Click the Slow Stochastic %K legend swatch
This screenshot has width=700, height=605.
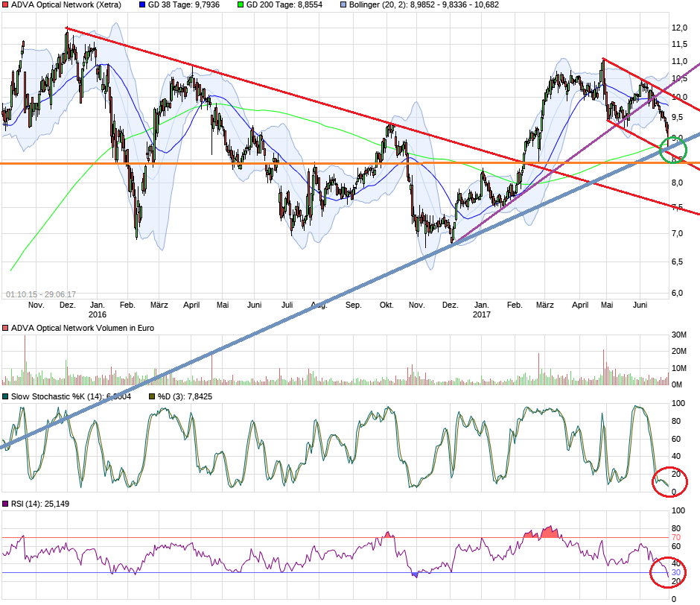tap(5, 396)
